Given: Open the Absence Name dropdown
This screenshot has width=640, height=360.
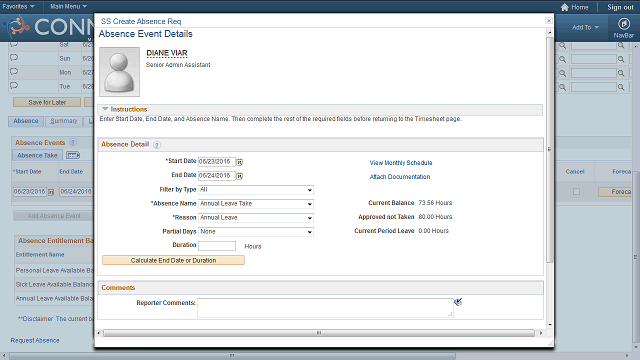Looking at the screenshot, I should tap(256, 204).
